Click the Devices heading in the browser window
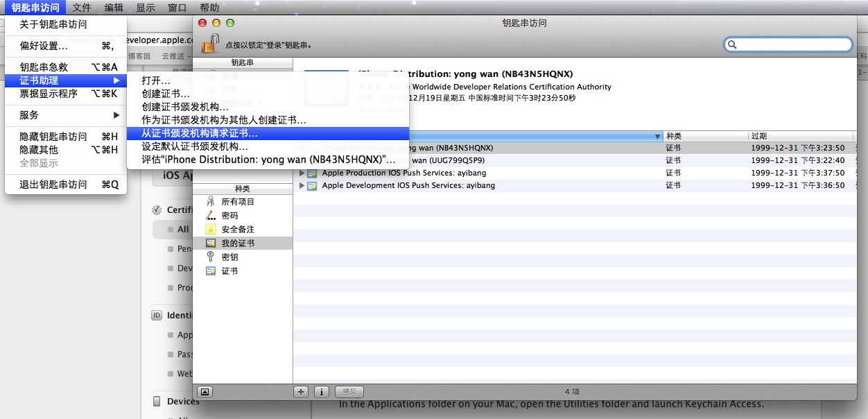868x419 pixels. click(183, 401)
